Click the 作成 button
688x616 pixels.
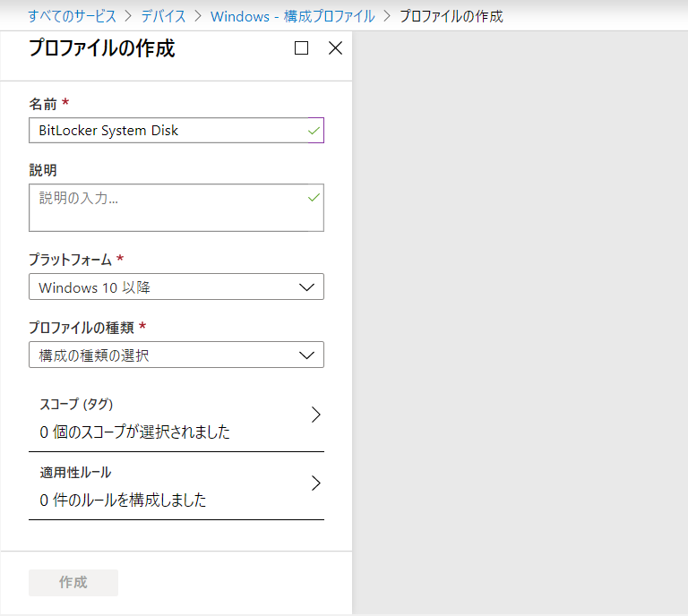point(73,583)
